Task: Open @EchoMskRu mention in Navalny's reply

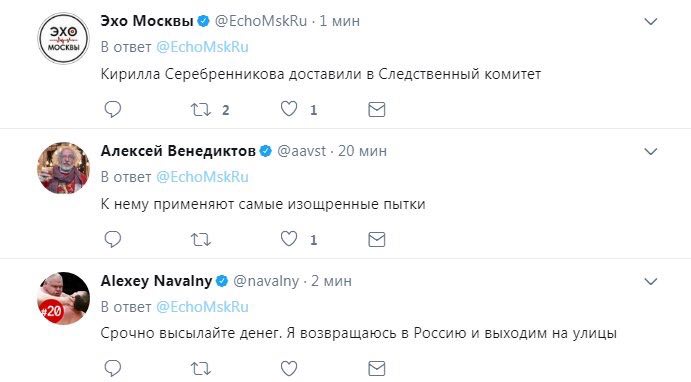Action: 202,307
